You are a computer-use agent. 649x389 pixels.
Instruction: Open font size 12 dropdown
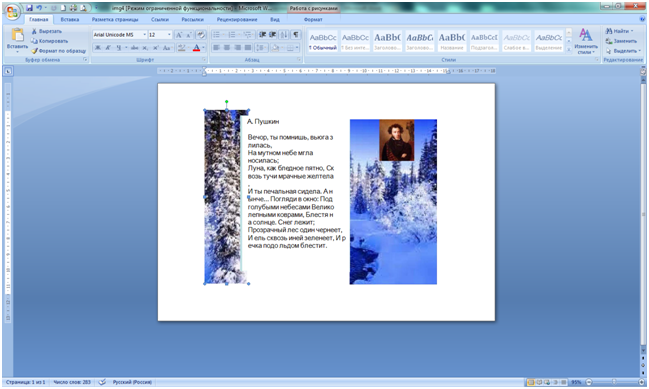[x=169, y=35]
